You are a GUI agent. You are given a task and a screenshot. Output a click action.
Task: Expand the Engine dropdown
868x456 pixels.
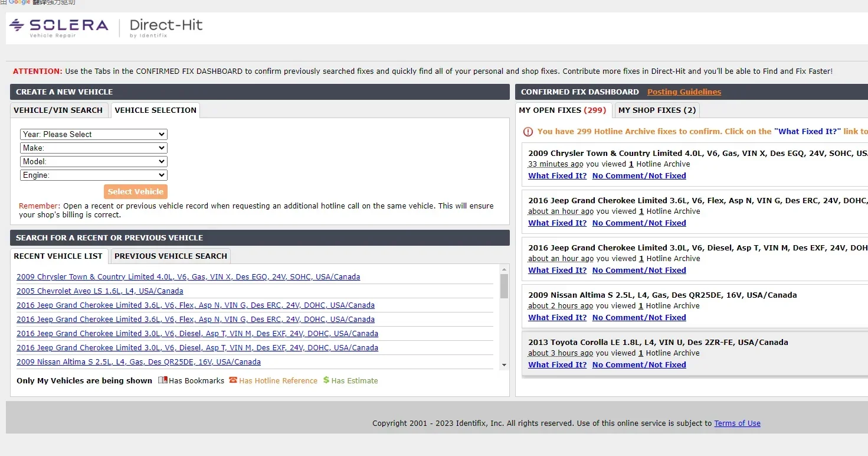click(94, 175)
